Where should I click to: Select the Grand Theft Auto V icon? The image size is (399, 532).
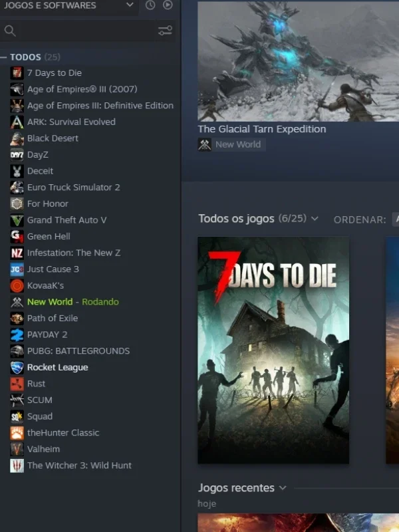(x=17, y=220)
